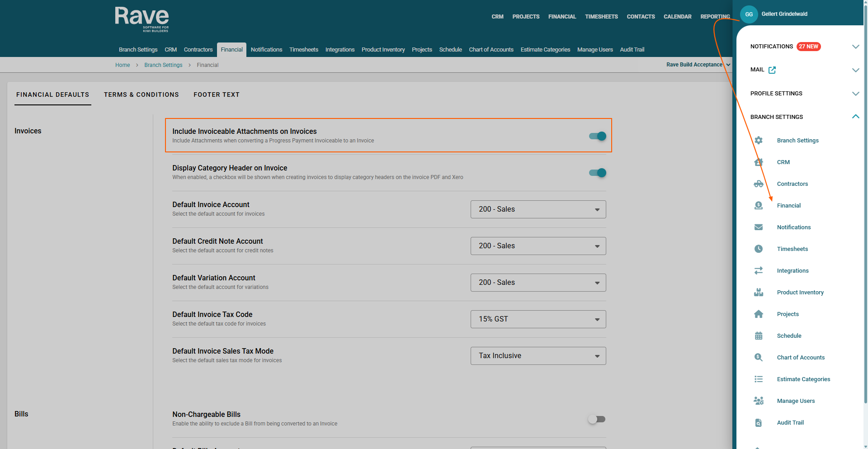Collapse the Branch Settings sidebar section
Image resolution: width=868 pixels, height=449 pixels.
[x=855, y=117]
